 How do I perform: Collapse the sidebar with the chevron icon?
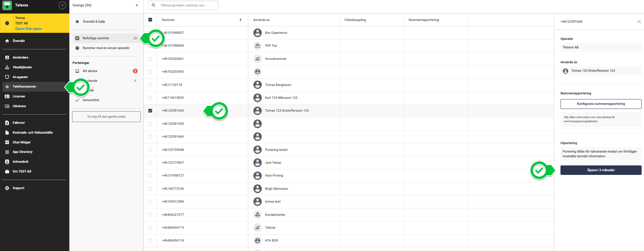62,5
